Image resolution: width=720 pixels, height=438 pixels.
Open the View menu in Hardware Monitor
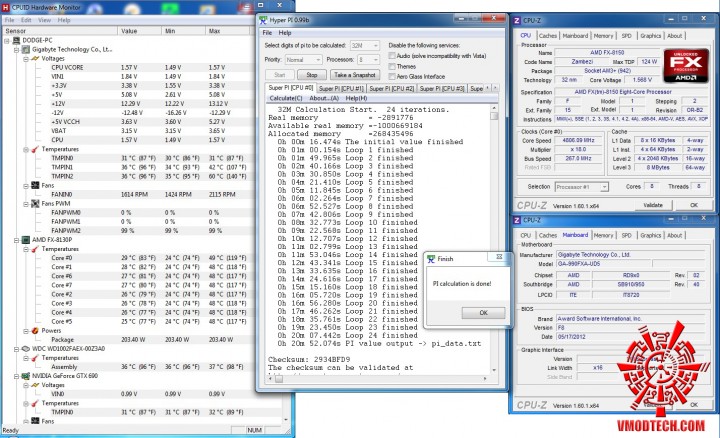point(45,20)
